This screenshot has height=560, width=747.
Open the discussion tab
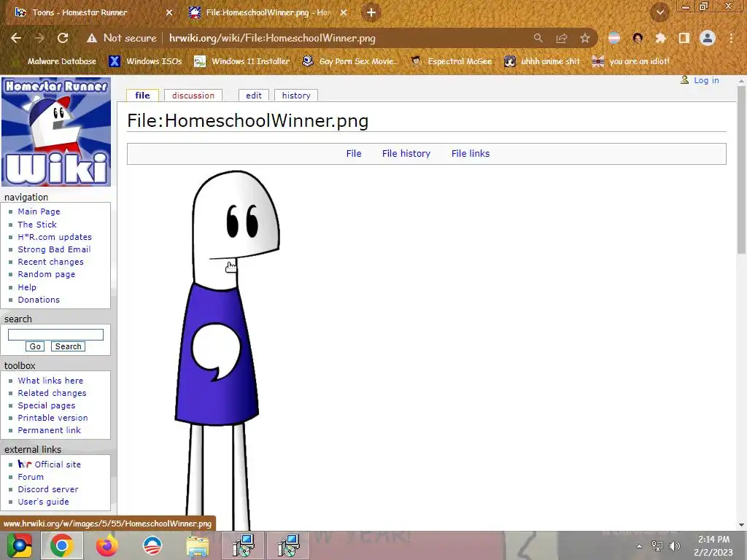click(193, 96)
